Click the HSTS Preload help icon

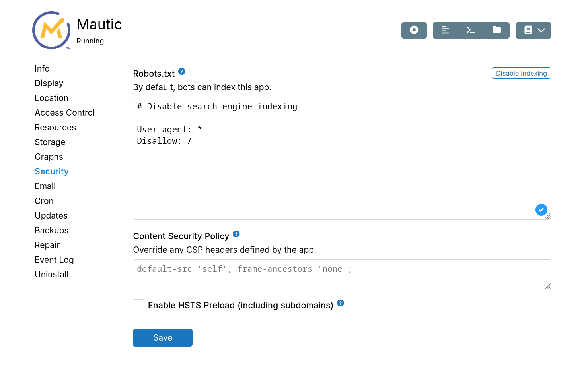pos(341,303)
